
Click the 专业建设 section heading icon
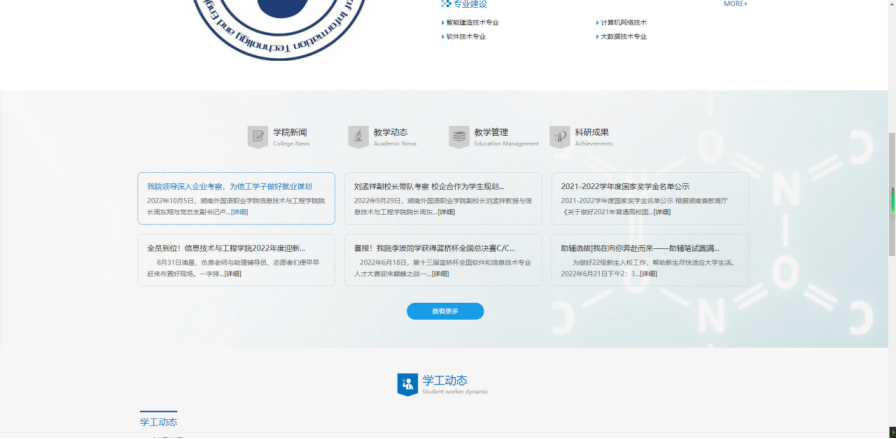pyautogui.click(x=446, y=4)
